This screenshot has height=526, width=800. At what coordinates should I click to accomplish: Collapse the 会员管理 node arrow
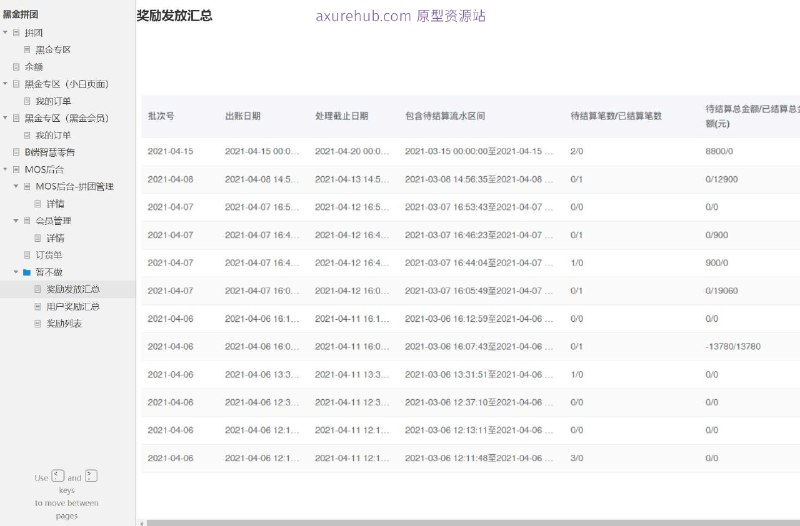point(16,220)
